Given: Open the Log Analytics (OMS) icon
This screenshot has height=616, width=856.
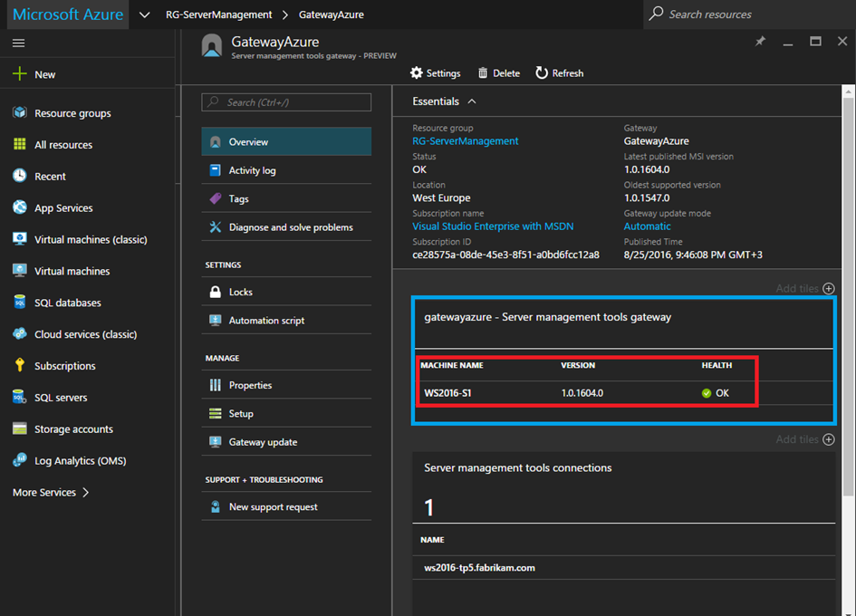Looking at the screenshot, I should tap(20, 460).
